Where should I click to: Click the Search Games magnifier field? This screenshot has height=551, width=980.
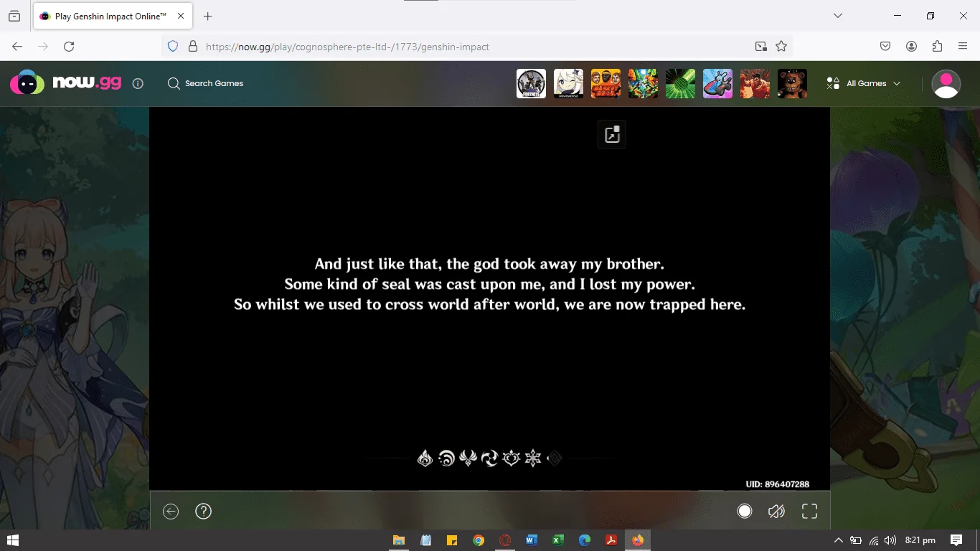point(205,83)
